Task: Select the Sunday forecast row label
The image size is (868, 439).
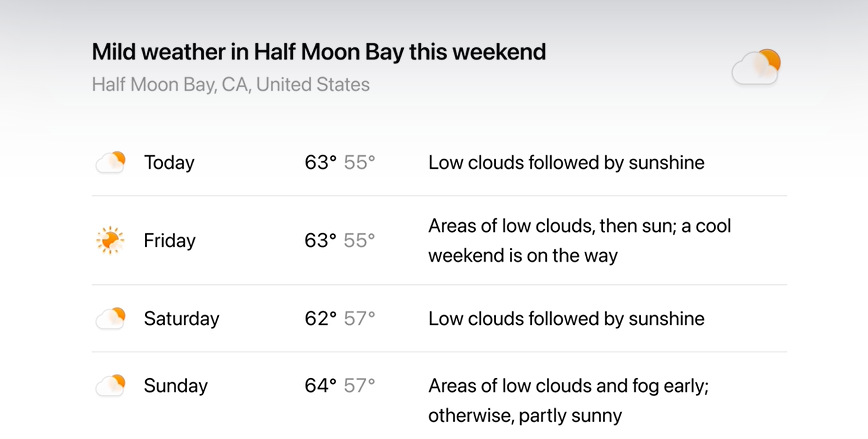Action: 175,386
